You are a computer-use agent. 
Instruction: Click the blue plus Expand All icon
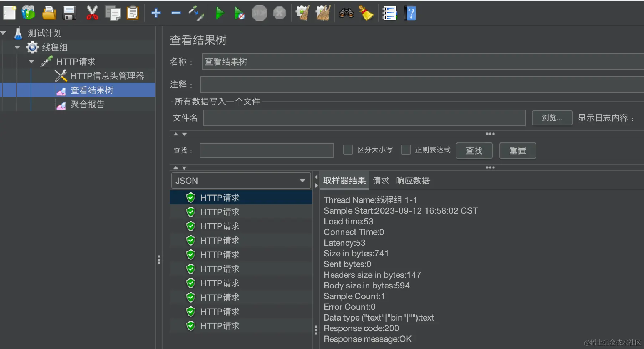156,13
